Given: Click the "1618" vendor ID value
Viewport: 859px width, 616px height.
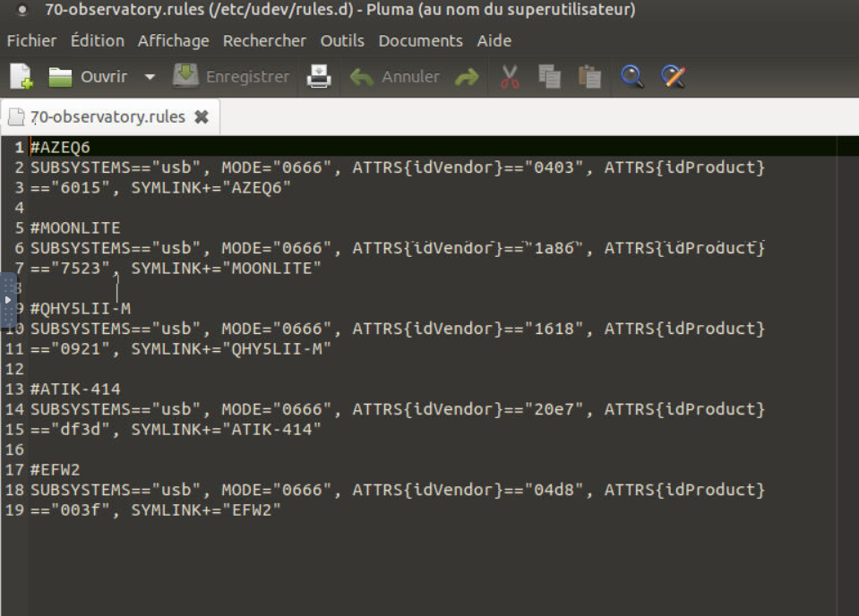Looking at the screenshot, I should (554, 328).
